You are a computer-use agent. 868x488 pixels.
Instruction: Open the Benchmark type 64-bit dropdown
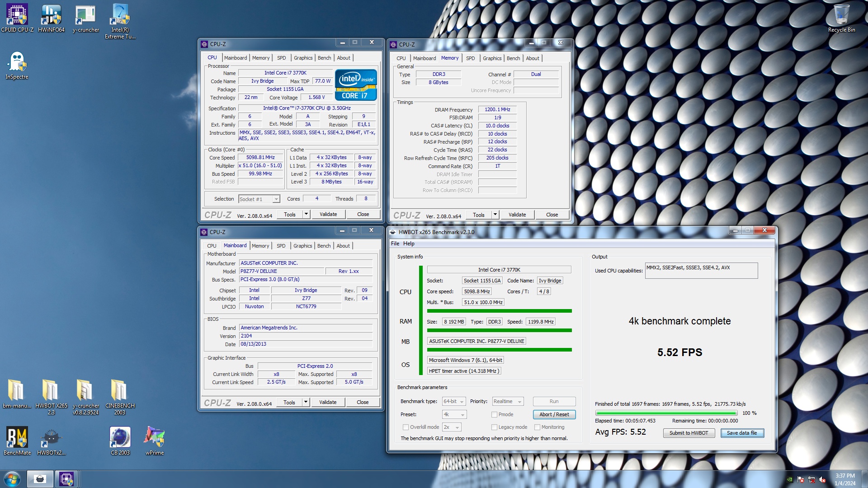tap(454, 401)
